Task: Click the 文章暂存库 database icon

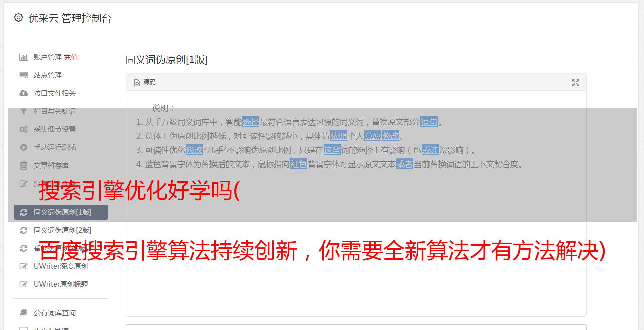Action: click(23, 166)
